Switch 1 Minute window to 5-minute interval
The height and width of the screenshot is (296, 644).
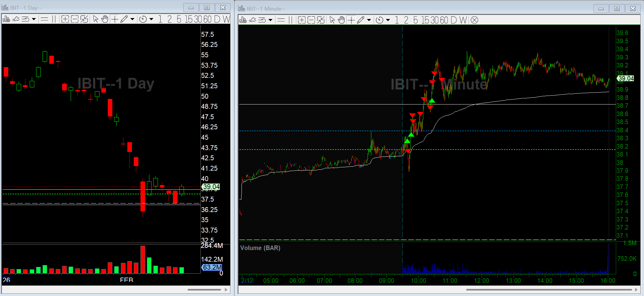tap(416, 20)
